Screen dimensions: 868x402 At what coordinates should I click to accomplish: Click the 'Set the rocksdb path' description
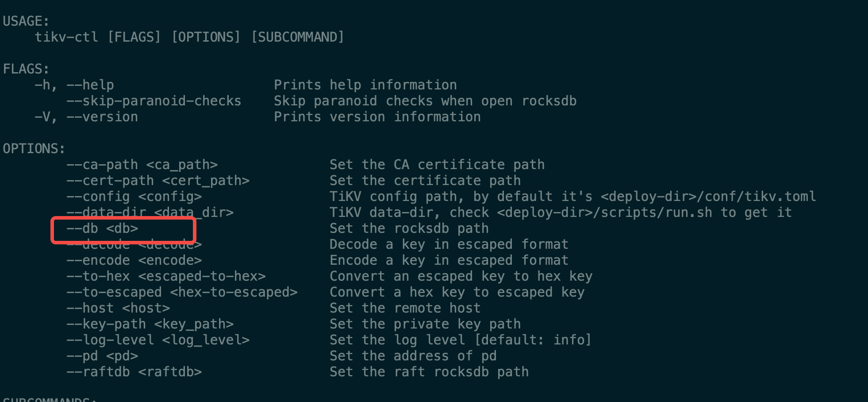[x=409, y=228]
